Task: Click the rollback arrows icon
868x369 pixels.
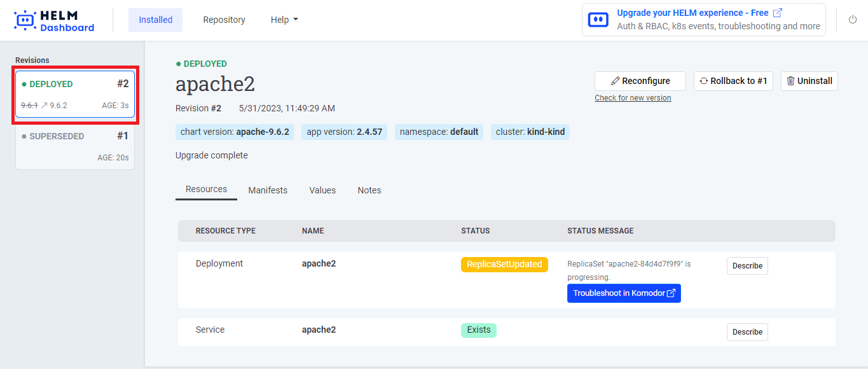Action: click(x=703, y=81)
